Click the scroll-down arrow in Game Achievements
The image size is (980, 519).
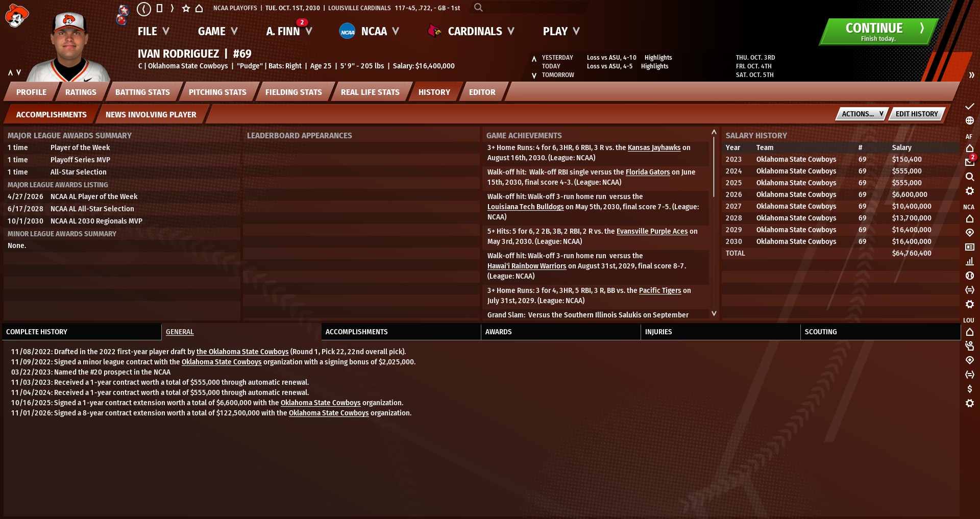(x=714, y=313)
